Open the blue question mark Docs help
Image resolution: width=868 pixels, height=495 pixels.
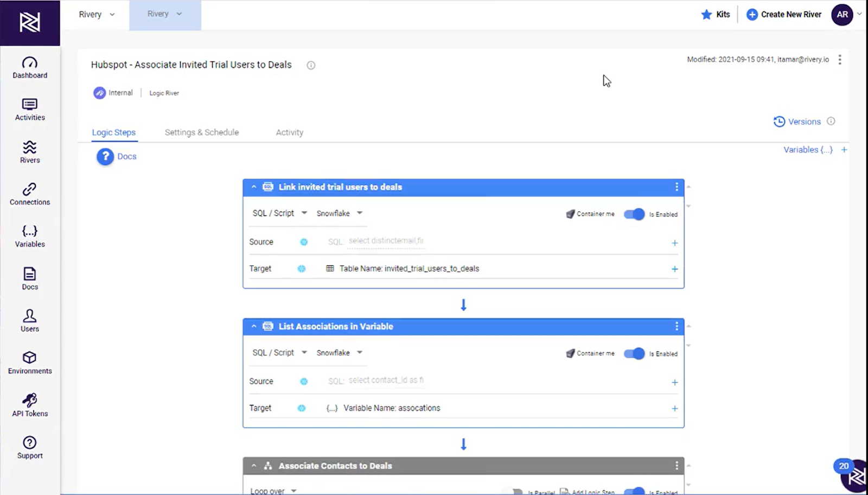tap(105, 157)
